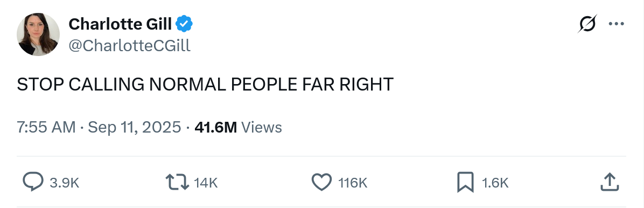This screenshot has height=208, width=644.
Task: Toggle the bookmark icon
Action: (465, 182)
